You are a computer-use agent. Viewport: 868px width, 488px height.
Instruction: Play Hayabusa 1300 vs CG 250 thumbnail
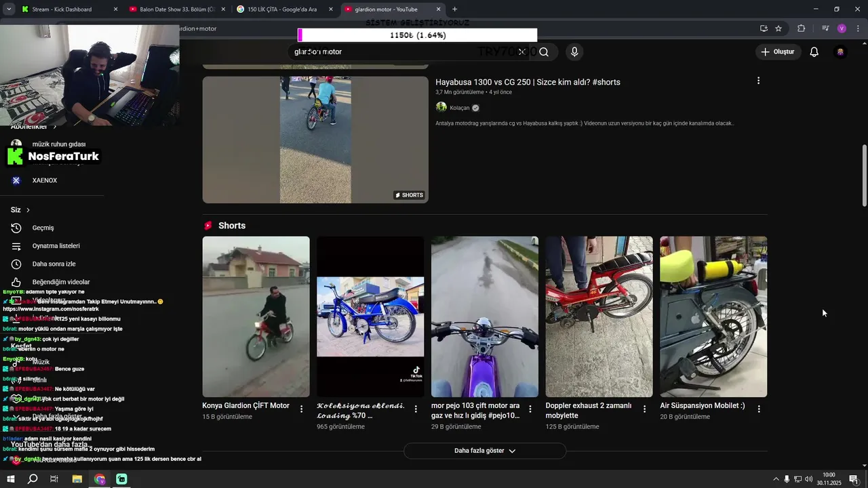click(x=315, y=140)
